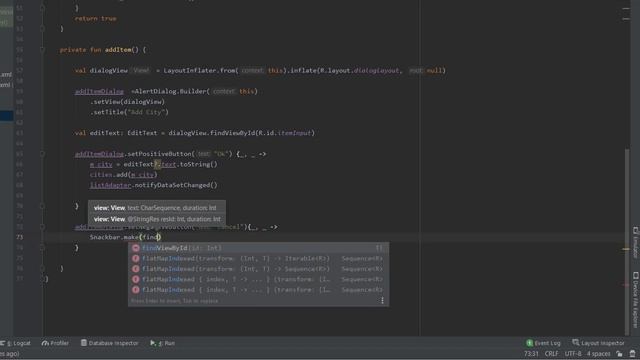The width and height of the screenshot is (640, 360).
Task: Click the .setView(dialogView) line
Action: [x=127, y=102]
